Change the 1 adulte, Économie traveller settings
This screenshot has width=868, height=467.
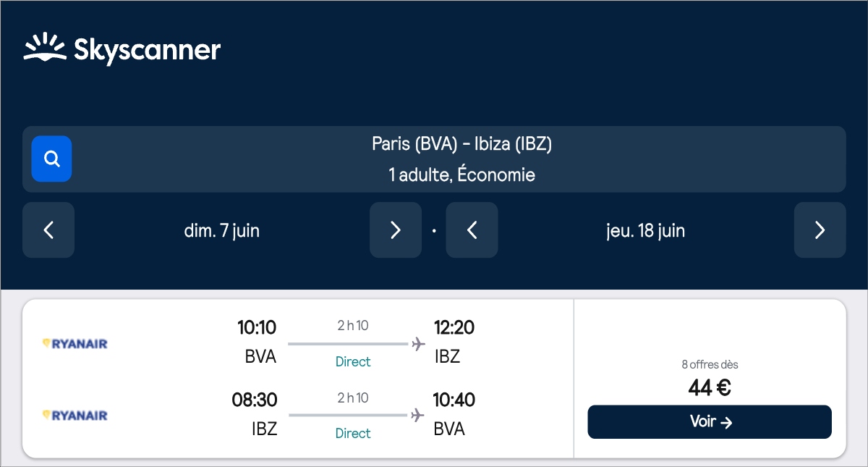(461, 175)
